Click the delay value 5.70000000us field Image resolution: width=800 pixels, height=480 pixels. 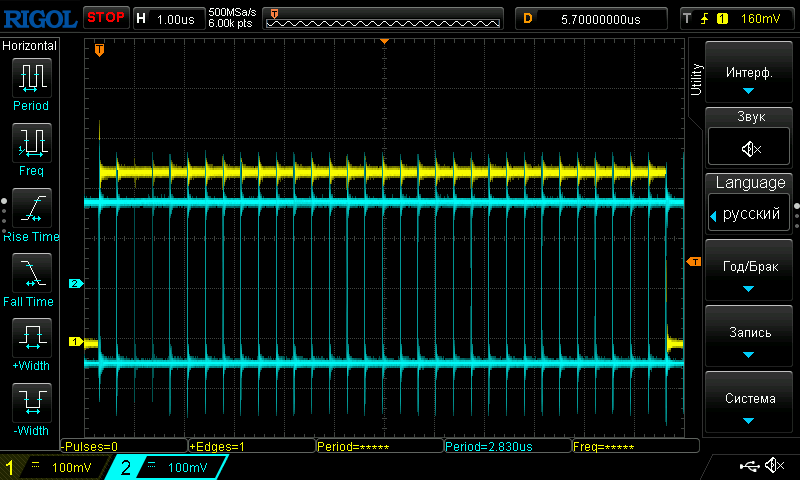click(x=592, y=18)
